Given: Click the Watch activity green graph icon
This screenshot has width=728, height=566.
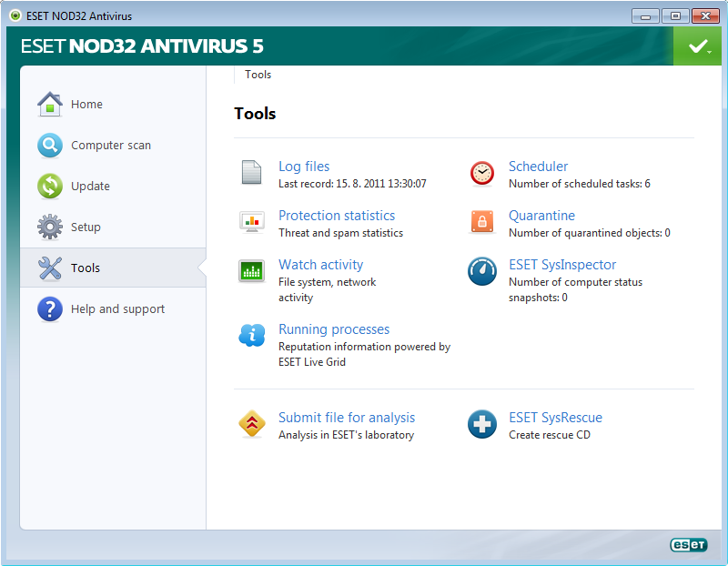Looking at the screenshot, I should pos(252,270).
